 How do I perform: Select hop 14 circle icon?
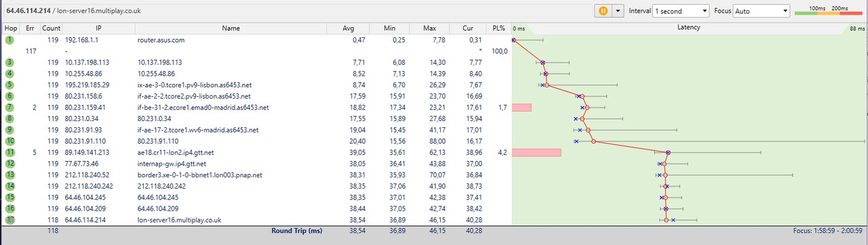(9, 186)
